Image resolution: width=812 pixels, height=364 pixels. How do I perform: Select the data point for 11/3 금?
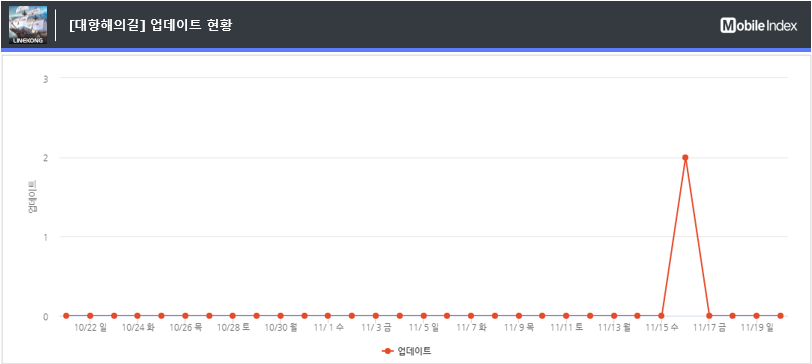(375, 315)
